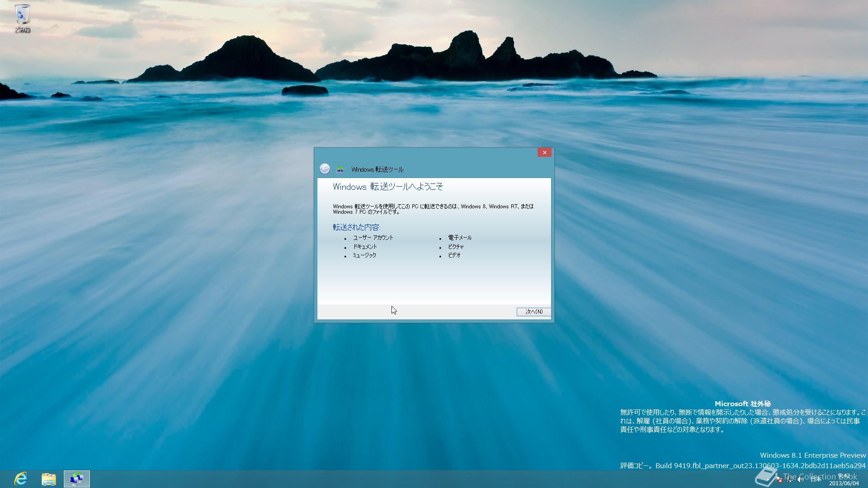
Task: Click the back arrow in the transfer wizard
Action: coord(325,169)
